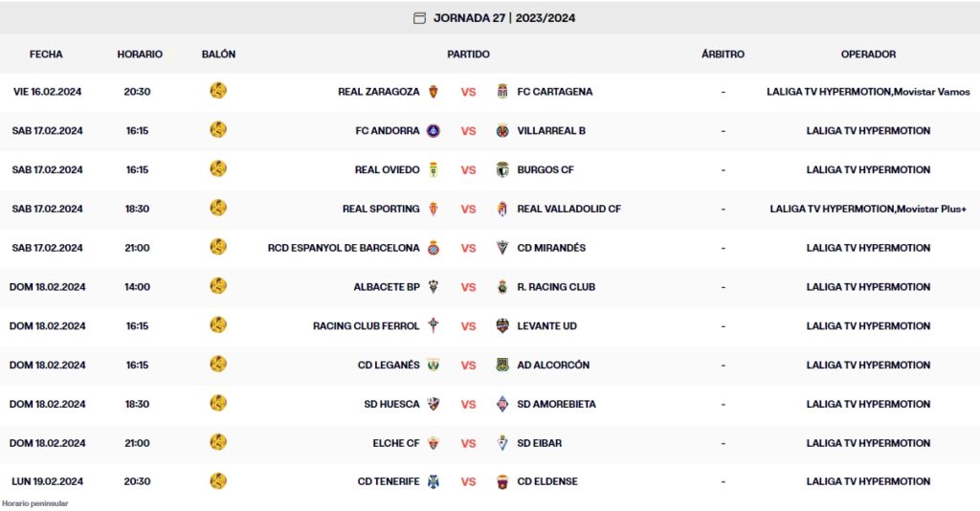Screen dimensions: 980x511
Task: Click the ball icon in the Real Oviedo row
Action: (218, 169)
